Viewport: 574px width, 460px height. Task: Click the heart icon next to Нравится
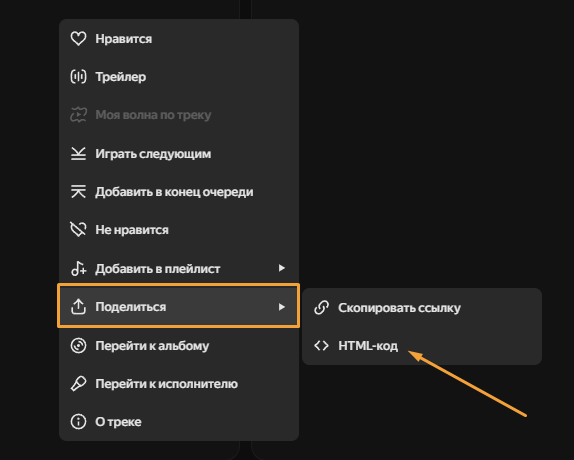78,38
